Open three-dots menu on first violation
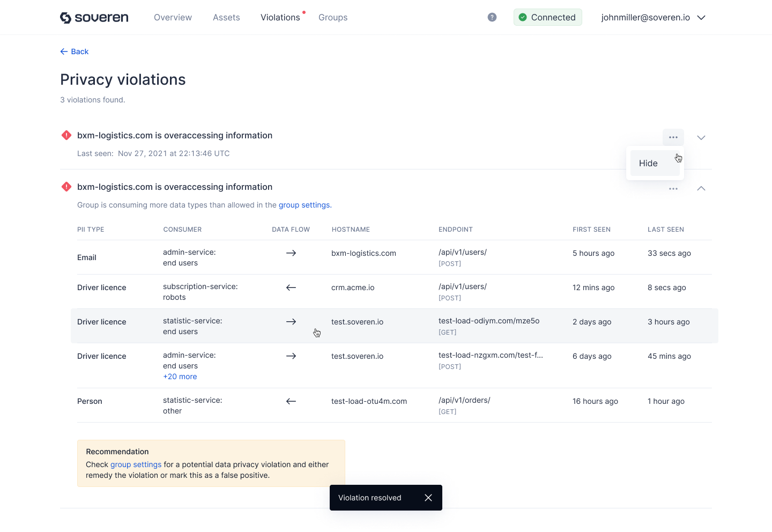This screenshot has width=772, height=532. point(673,137)
